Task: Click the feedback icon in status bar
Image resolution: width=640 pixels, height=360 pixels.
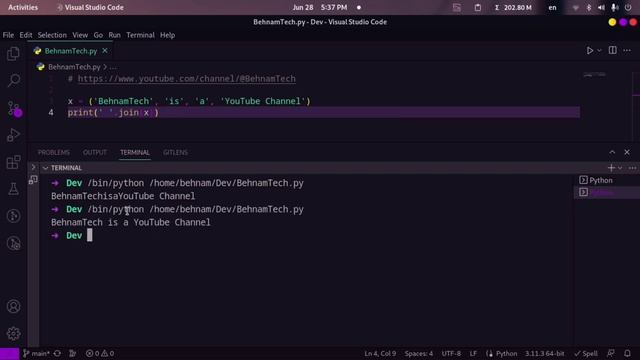Action: pos(611,353)
